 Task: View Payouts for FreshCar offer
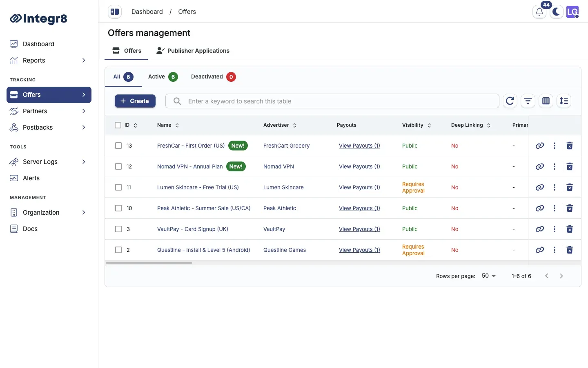click(359, 146)
